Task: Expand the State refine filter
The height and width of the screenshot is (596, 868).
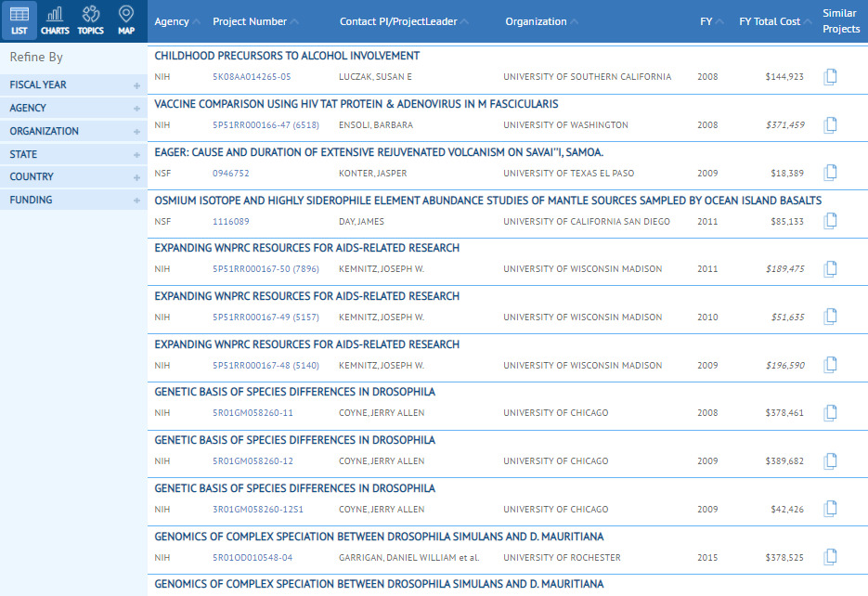Action: pos(73,154)
